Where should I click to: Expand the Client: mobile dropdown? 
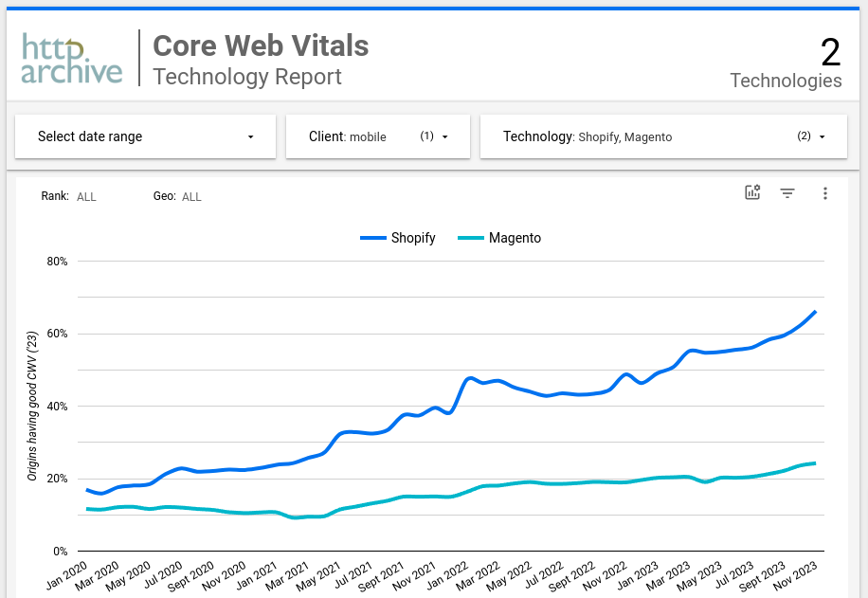[377, 136]
